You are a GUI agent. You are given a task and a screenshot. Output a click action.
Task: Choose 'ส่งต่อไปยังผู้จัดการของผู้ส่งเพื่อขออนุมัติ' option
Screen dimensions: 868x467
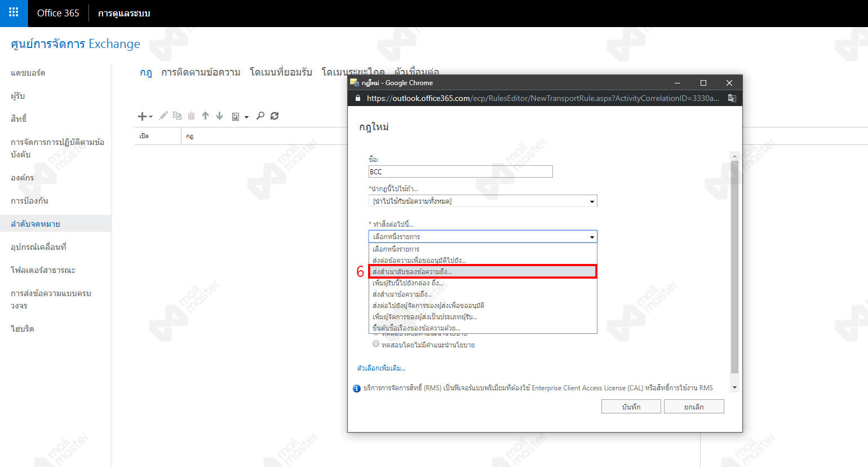coord(482,305)
